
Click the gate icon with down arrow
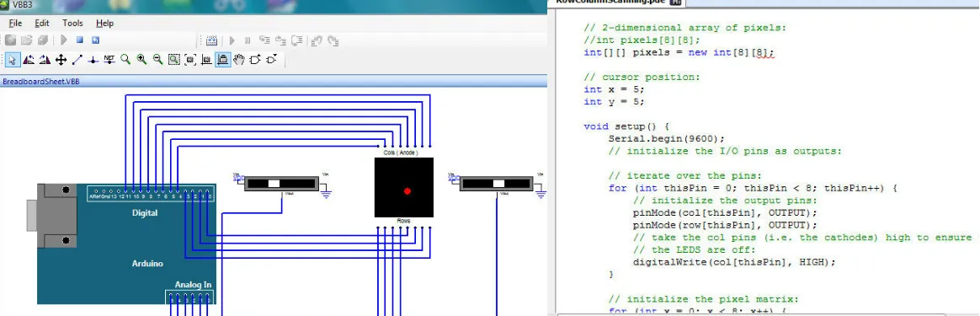click(271, 60)
